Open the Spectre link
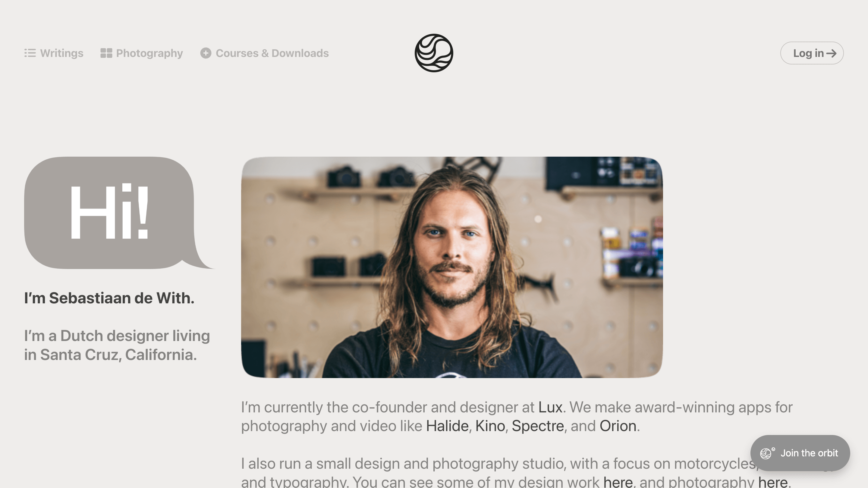This screenshot has width=868, height=488. coord(538,426)
